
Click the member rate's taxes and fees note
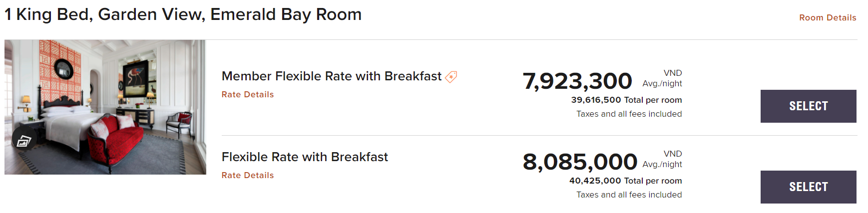pyautogui.click(x=629, y=114)
